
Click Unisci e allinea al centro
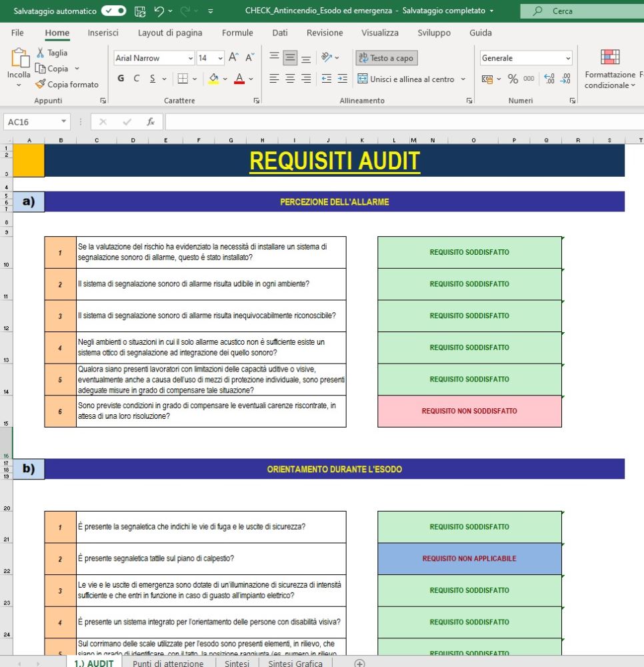tap(406, 79)
